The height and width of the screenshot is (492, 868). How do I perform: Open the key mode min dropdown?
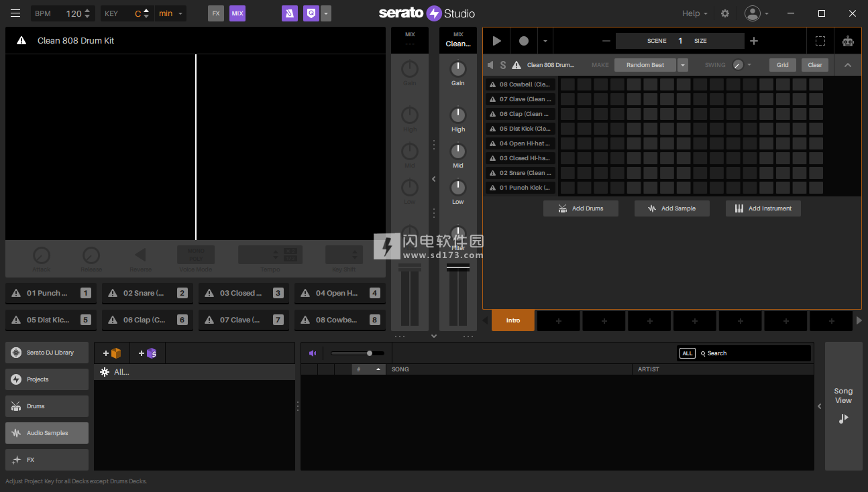(x=170, y=13)
